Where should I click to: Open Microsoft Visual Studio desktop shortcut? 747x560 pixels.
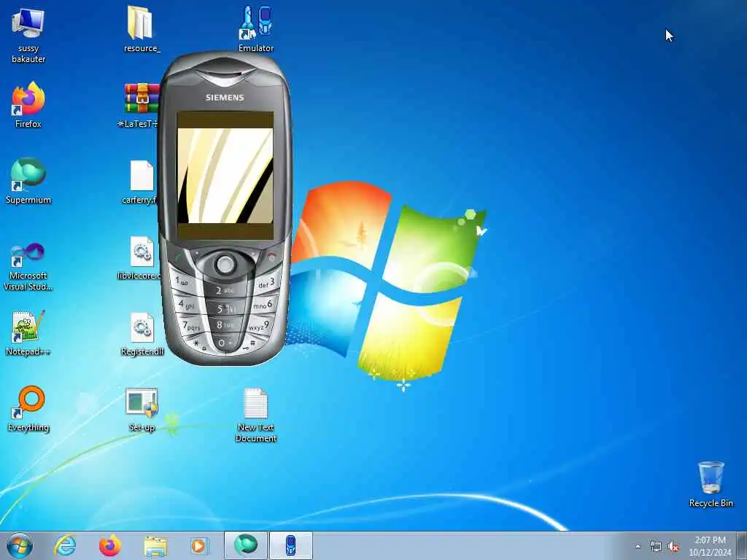tap(28, 267)
